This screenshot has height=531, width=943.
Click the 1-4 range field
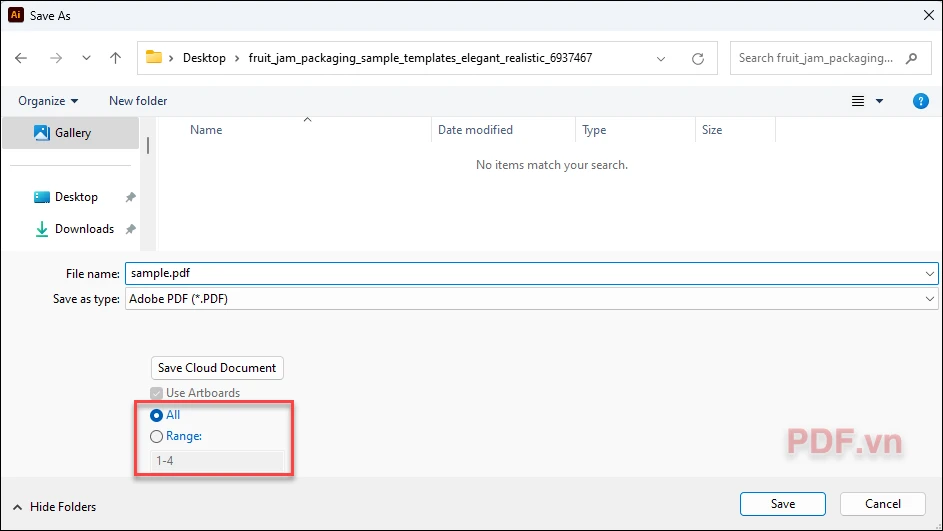217,461
